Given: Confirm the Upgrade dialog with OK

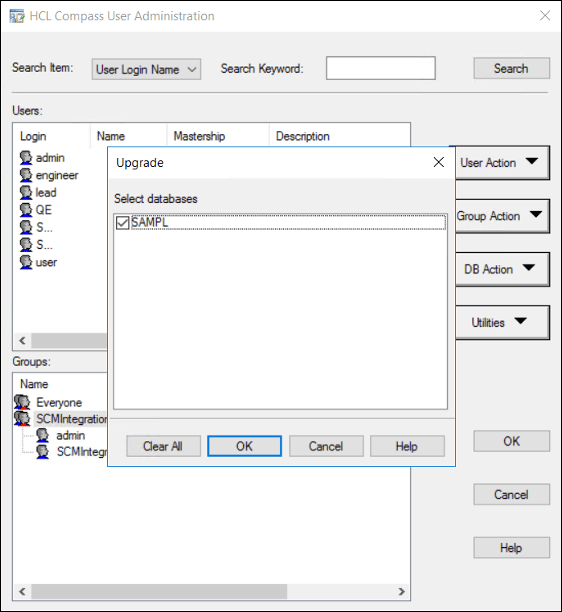Looking at the screenshot, I should [x=244, y=446].
